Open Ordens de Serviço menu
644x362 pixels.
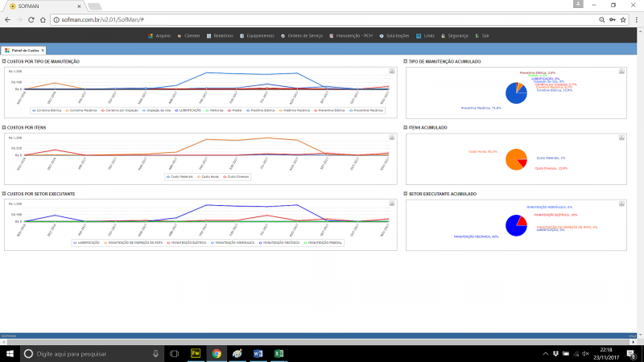(x=304, y=35)
